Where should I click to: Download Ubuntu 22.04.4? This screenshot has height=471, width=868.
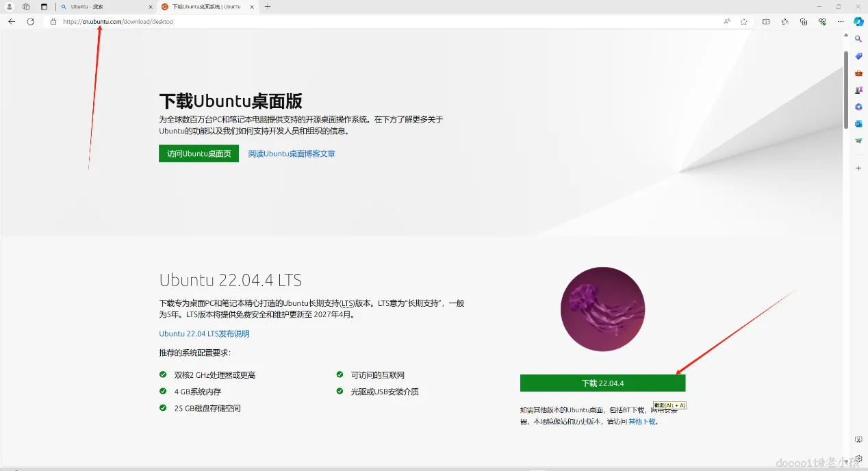[x=602, y=383]
